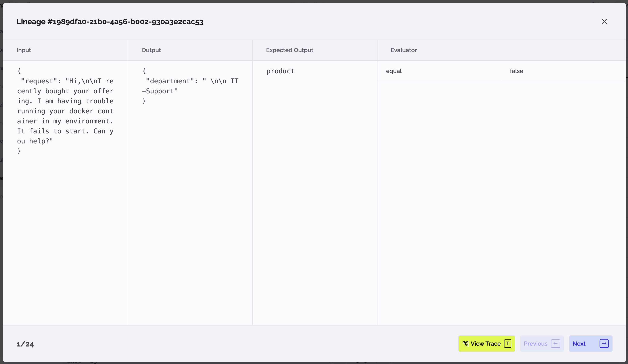Click the Lineage ID title text
Screen dimensions: 628x364
pyautogui.click(x=110, y=22)
